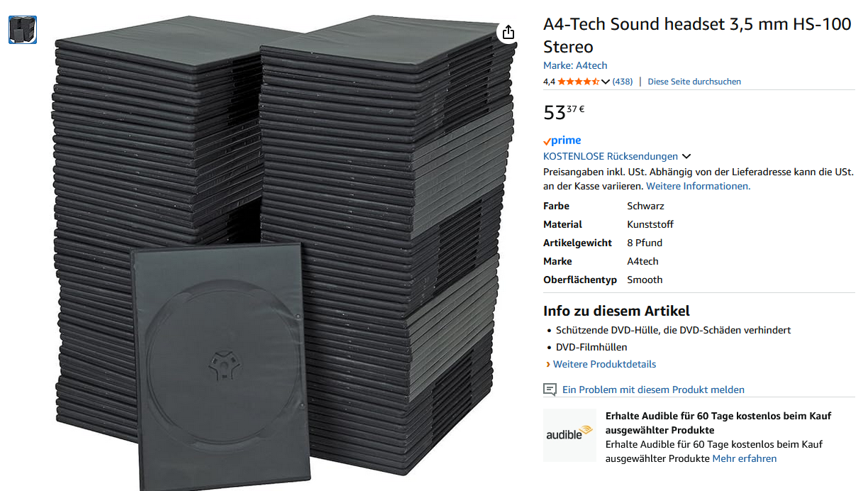The height and width of the screenshot is (491, 868).
Task: Open the 438 customer reviews link
Action: (623, 82)
